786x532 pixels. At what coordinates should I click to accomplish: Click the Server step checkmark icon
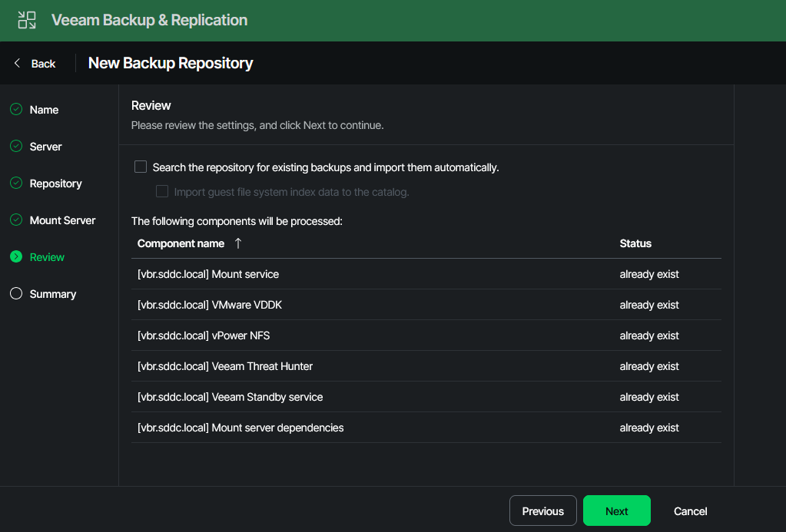click(16, 147)
